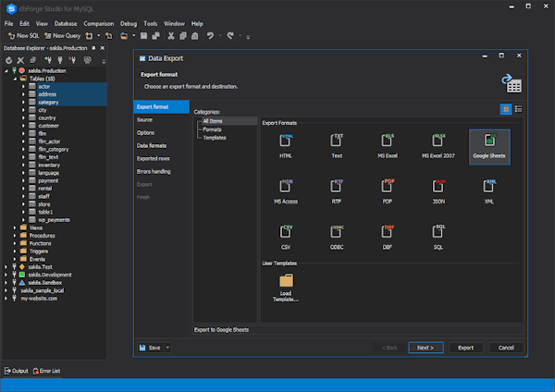Collapse the Tables (18) folder
555x392 pixels.
(15, 79)
